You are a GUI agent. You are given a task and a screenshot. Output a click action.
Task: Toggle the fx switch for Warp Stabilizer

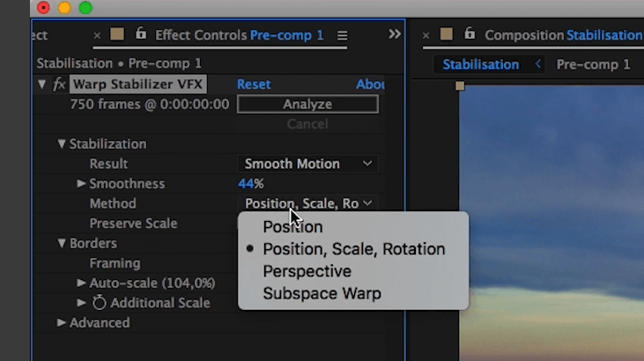59,85
